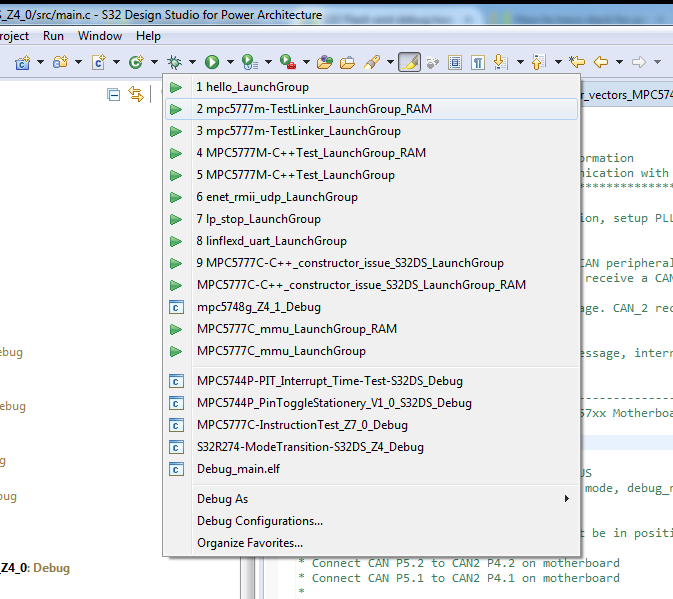The width and height of the screenshot is (673, 599).
Task: Choose Organize Favorites... entry
Action: [x=371, y=543]
